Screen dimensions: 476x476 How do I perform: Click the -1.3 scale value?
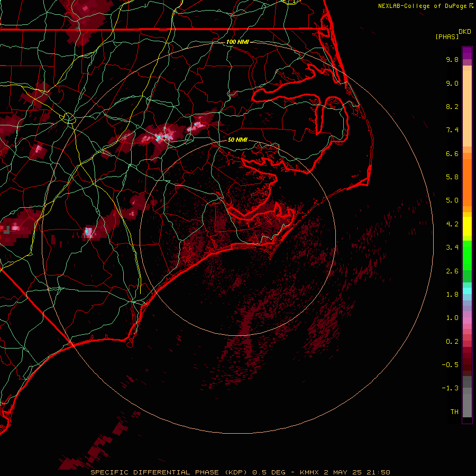(x=450, y=388)
